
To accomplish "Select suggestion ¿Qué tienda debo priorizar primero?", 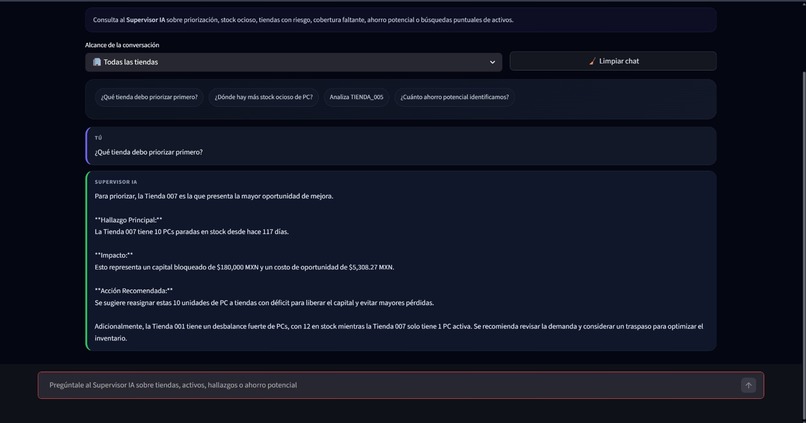I will click(149, 97).
